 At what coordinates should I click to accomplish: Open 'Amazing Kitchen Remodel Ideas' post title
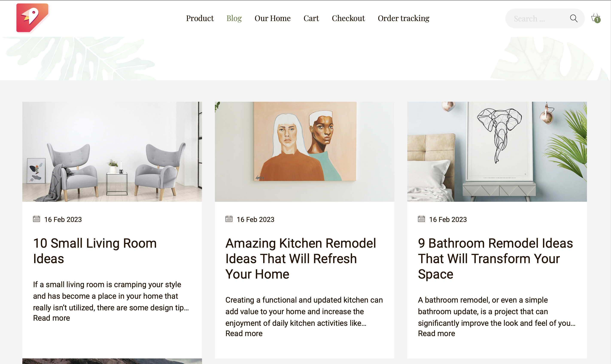301,259
